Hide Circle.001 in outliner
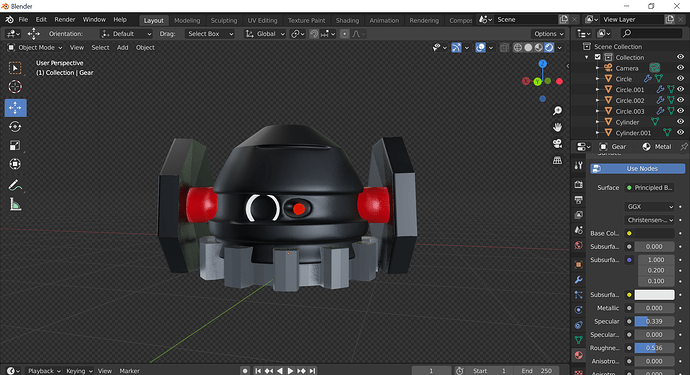This screenshot has height=375, width=690. point(680,89)
